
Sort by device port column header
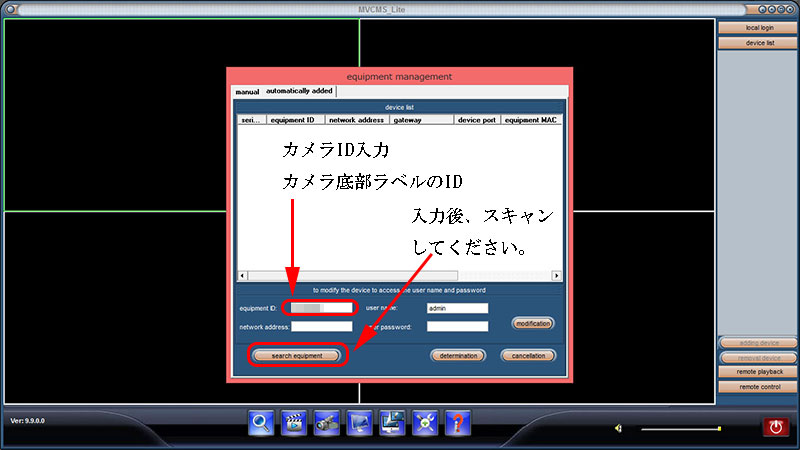(477, 120)
